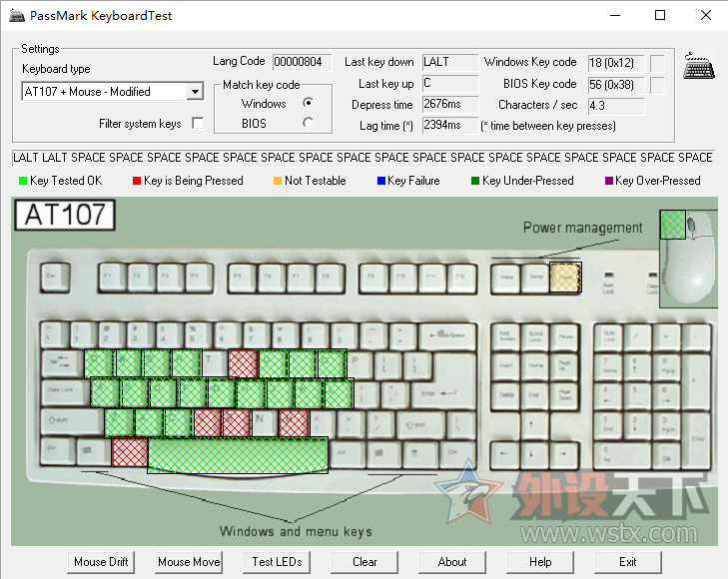Click the left Shift key on the keyboard image

tap(73, 421)
